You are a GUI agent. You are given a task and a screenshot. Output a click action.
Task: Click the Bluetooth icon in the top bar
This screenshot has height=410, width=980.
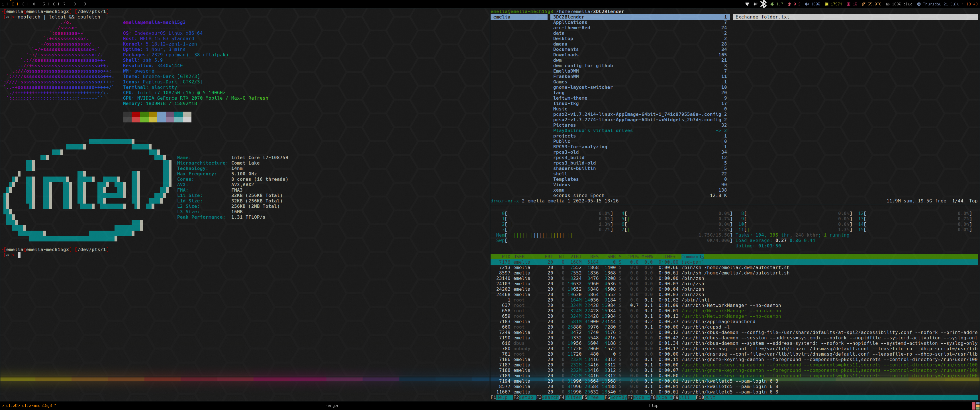point(763,4)
